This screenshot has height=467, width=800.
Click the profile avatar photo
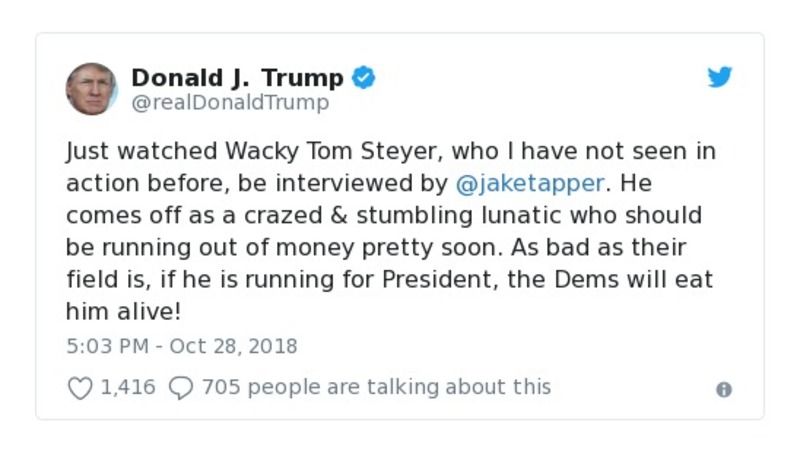(x=92, y=89)
